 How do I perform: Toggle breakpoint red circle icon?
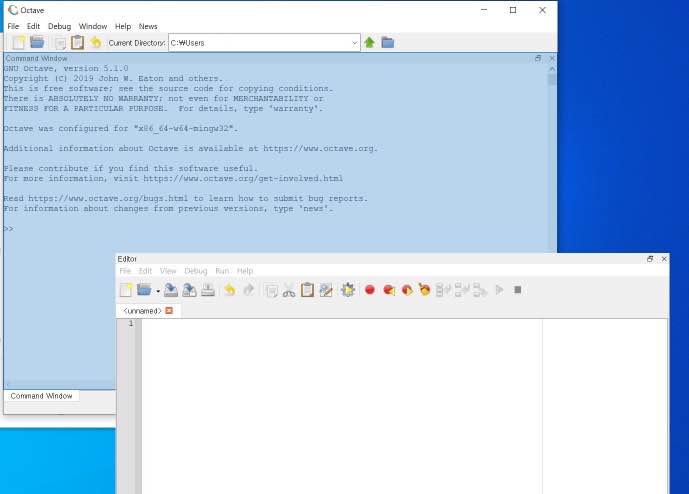pos(370,290)
